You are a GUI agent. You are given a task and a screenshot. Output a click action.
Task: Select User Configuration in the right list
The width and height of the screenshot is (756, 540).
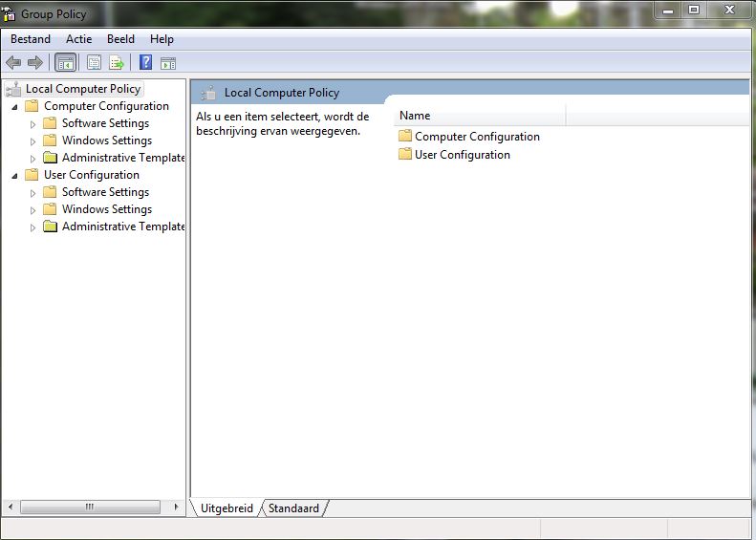coord(463,155)
